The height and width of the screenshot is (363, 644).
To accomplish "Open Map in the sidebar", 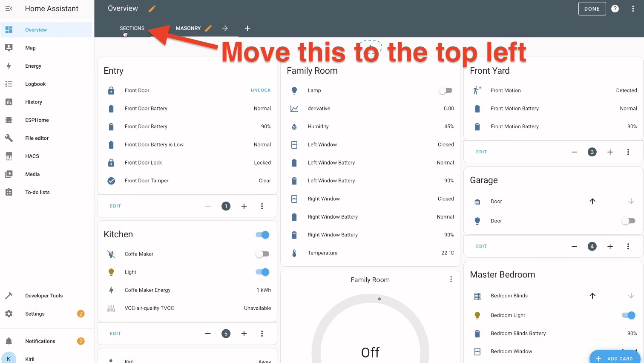I will pyautogui.click(x=46, y=48).
